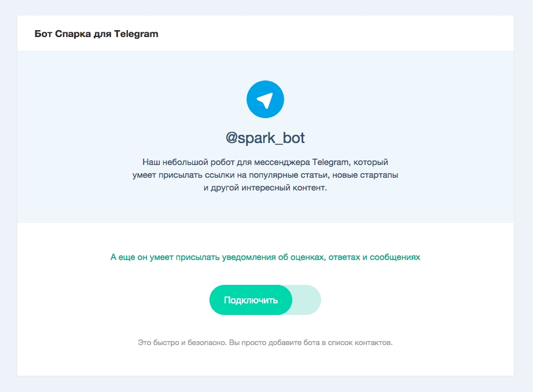The height and width of the screenshot is (392, 533).
Task: Click the word сообщениях in the green text
Action: [x=395, y=257]
